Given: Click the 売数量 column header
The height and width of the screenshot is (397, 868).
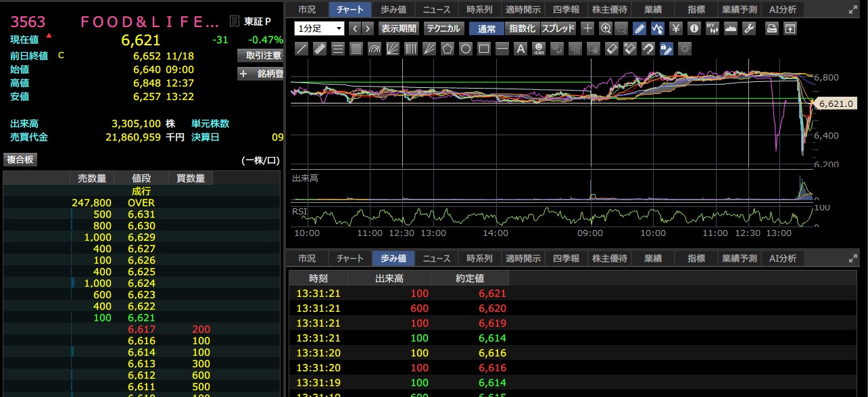Looking at the screenshot, I should click(91, 179).
